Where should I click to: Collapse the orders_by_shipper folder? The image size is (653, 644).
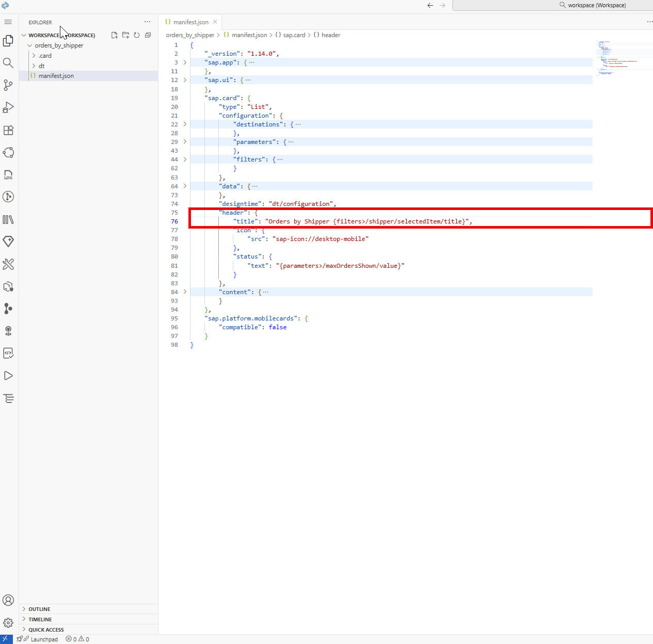[x=30, y=45]
